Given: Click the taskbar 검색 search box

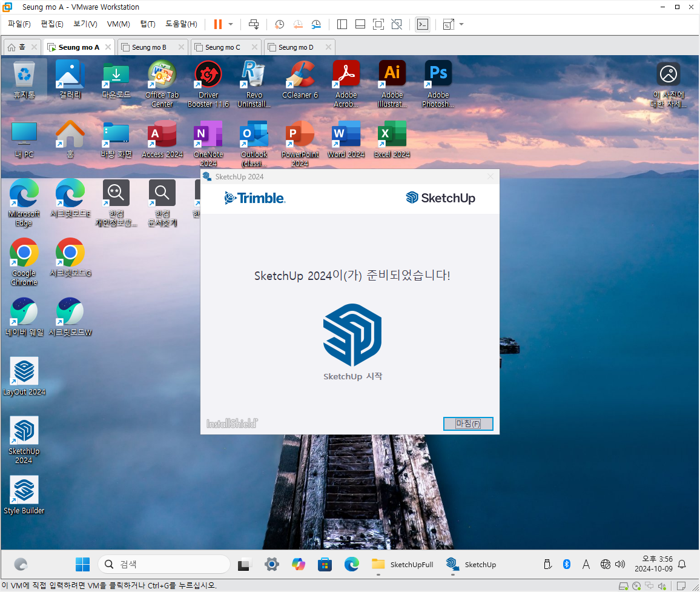Looking at the screenshot, I should point(164,564).
